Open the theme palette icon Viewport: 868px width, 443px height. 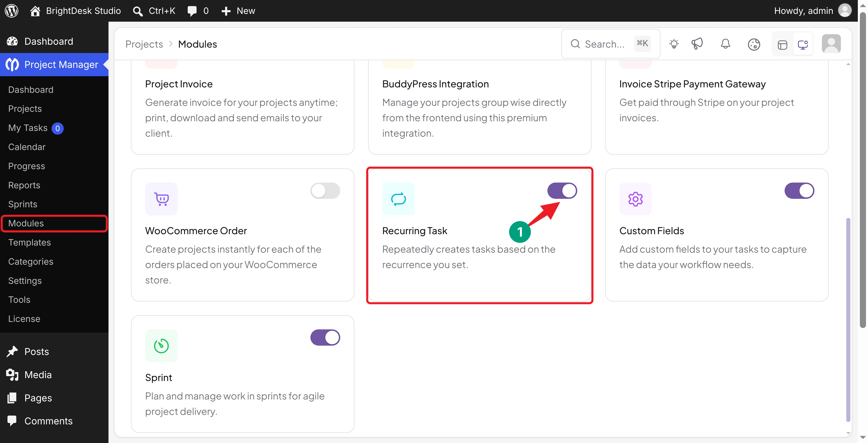pos(754,44)
